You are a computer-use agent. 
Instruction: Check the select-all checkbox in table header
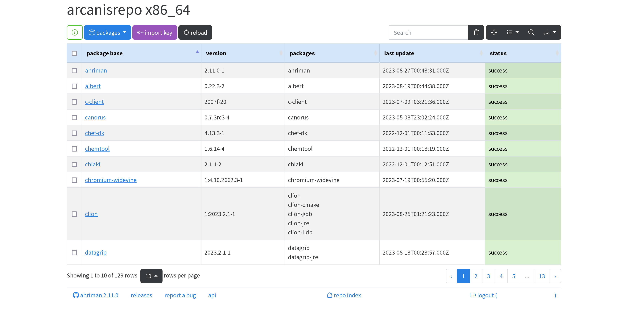coord(74,53)
